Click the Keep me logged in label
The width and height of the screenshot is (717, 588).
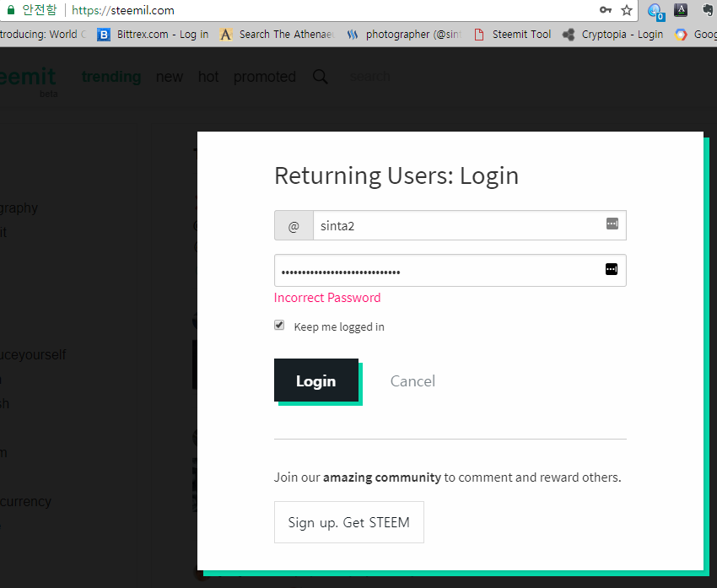point(339,327)
